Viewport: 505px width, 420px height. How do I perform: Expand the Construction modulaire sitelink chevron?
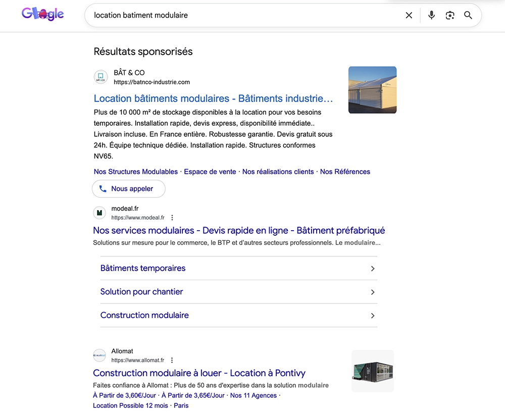point(372,316)
